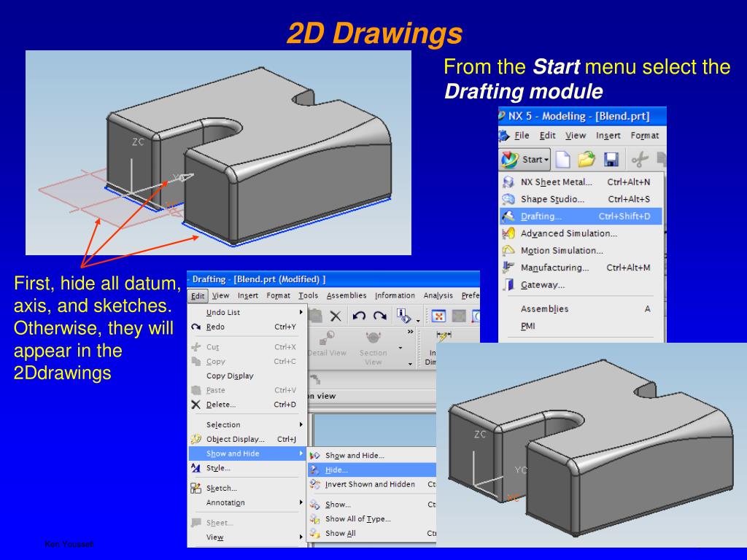Open the Edit menu in the Modeling window
The image size is (747, 560).
pyautogui.click(x=547, y=136)
